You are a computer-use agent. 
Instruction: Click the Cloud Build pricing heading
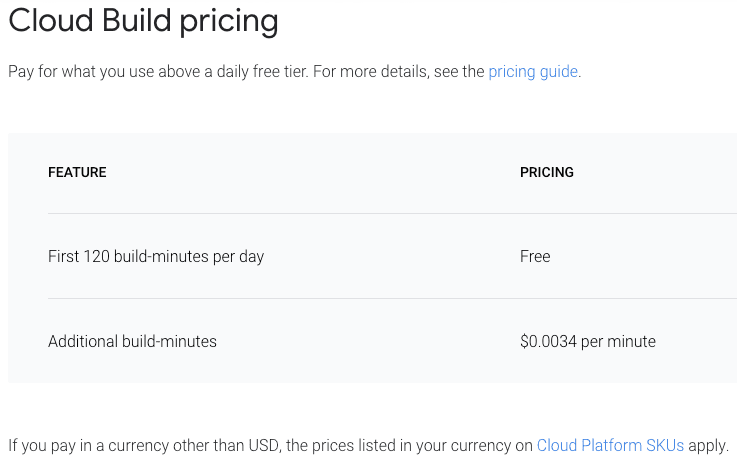tap(144, 21)
